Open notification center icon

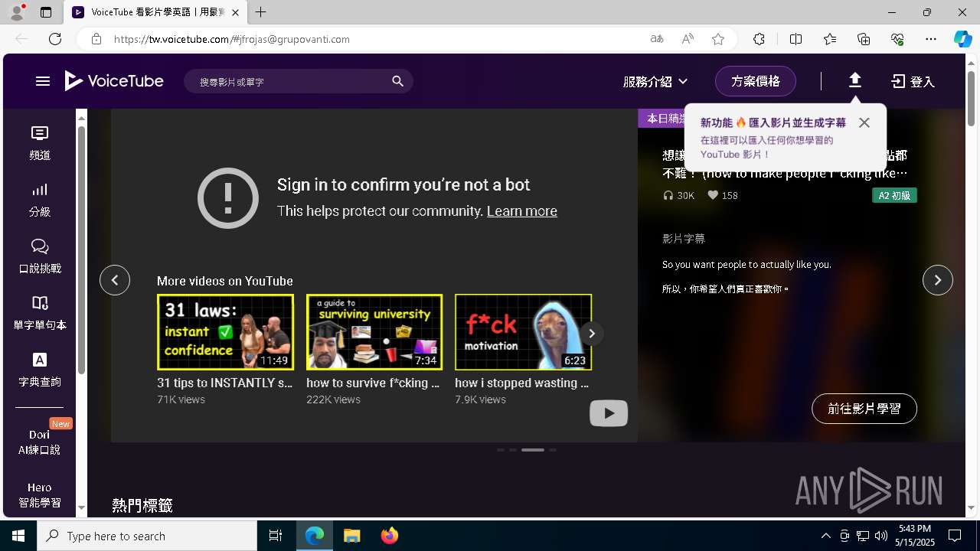(955, 536)
